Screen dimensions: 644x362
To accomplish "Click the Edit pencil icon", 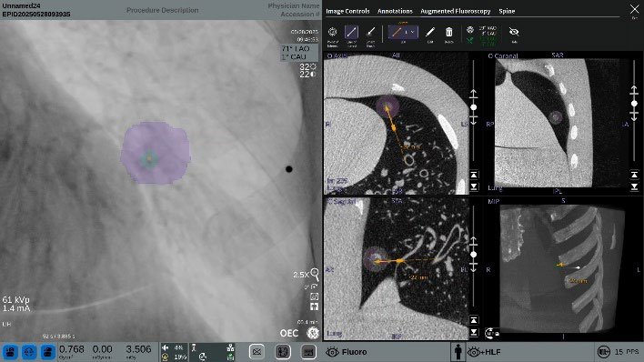I will click(x=430, y=33).
